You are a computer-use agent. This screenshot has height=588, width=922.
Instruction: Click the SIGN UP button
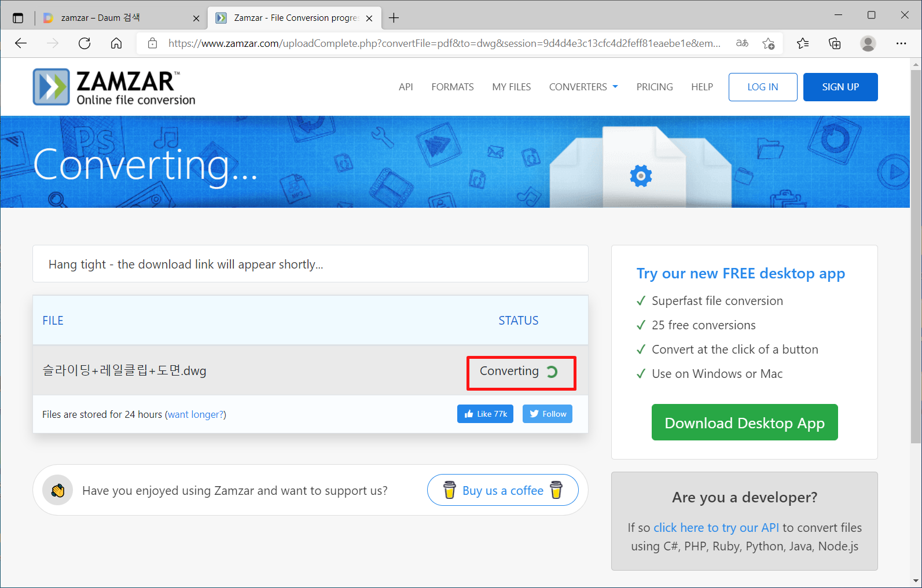click(x=840, y=87)
